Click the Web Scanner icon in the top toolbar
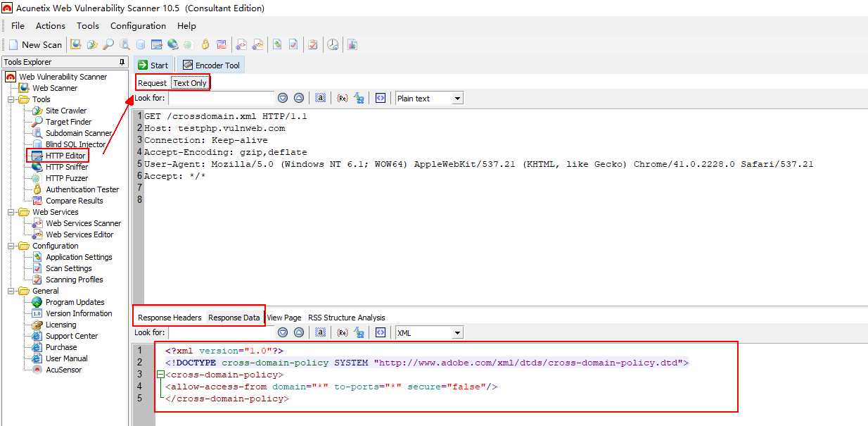This screenshot has height=426, width=868. coord(76,44)
